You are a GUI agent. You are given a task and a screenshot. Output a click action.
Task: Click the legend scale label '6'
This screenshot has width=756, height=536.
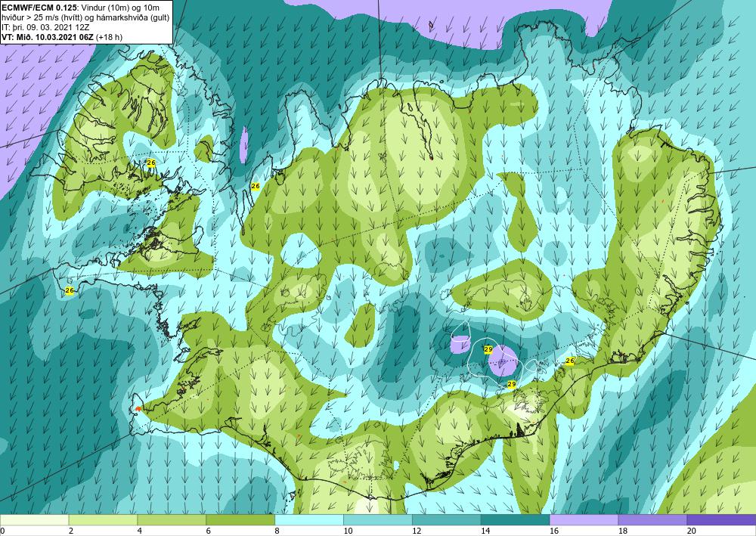click(209, 531)
